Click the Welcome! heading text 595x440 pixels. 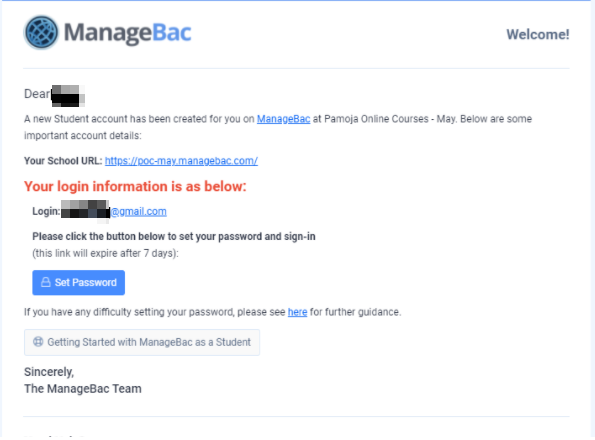(x=538, y=35)
